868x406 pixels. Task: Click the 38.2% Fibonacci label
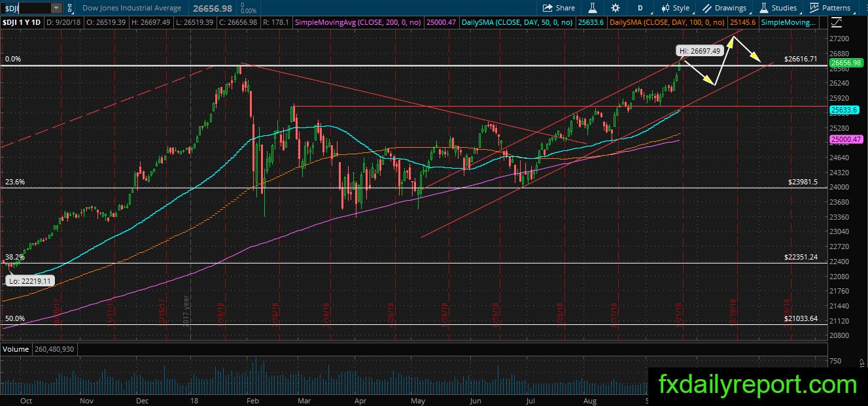point(15,257)
